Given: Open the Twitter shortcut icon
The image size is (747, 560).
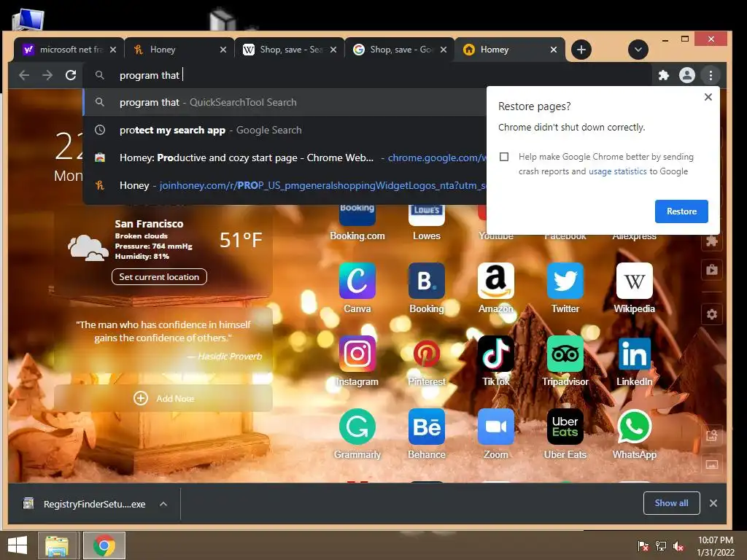Looking at the screenshot, I should coord(565,281).
